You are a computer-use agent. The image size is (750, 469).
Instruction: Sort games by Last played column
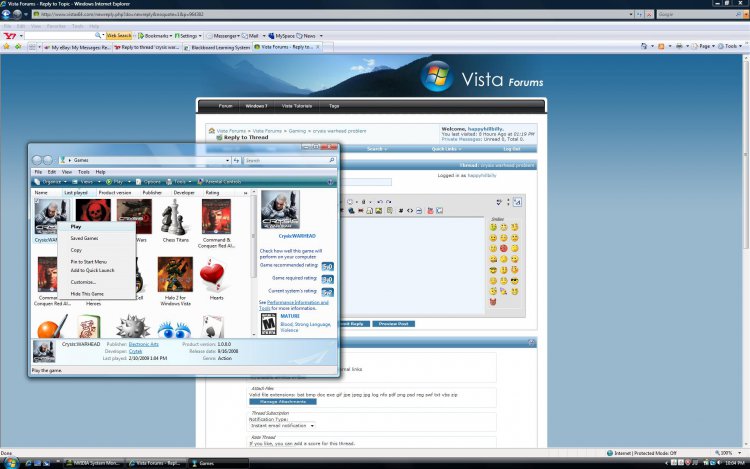(76, 193)
